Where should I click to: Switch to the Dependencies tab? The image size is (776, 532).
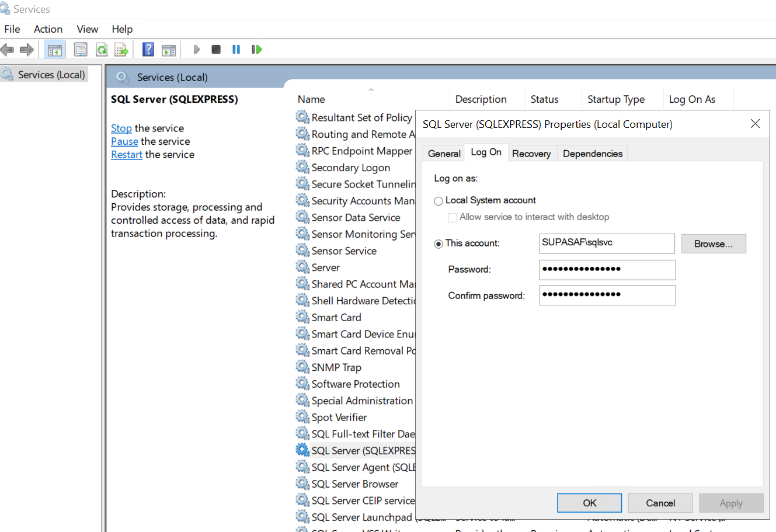[x=592, y=154]
